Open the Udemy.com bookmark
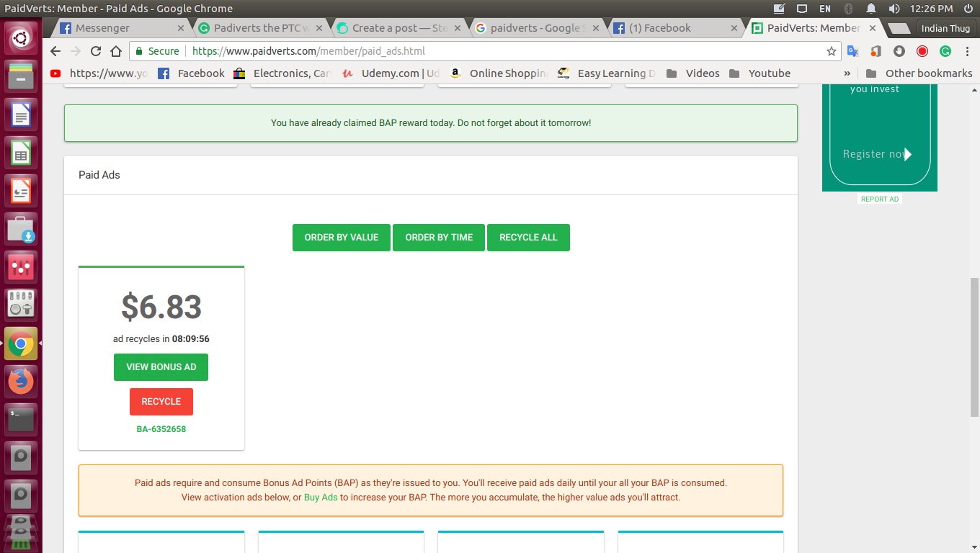Screen dimensions: 980x553 coord(391,73)
